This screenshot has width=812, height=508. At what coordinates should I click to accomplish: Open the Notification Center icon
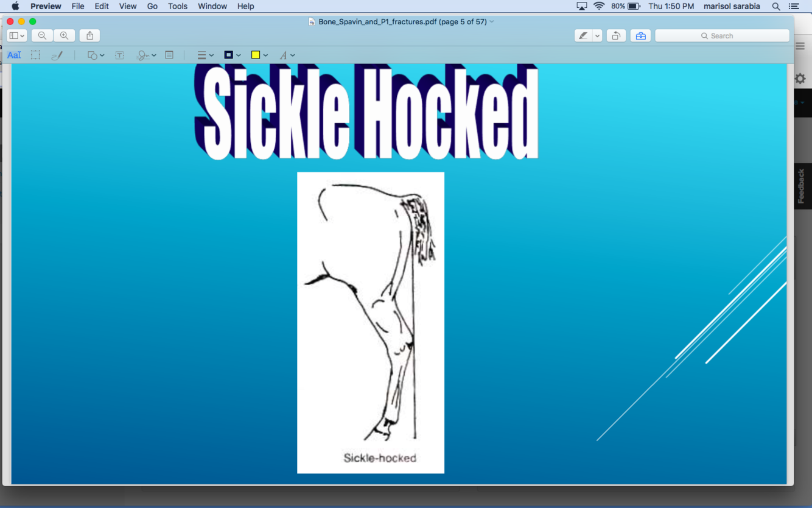tap(794, 6)
